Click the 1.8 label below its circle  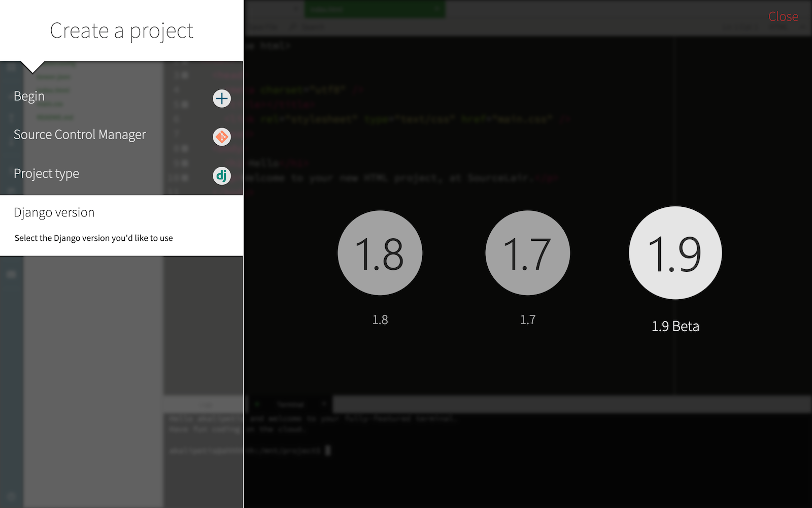[x=380, y=320]
